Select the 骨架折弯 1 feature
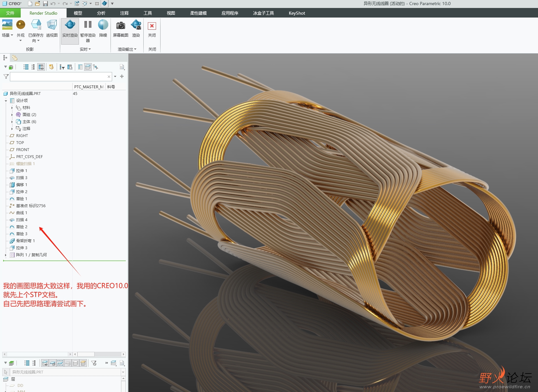The height and width of the screenshot is (392, 538). coord(25,241)
